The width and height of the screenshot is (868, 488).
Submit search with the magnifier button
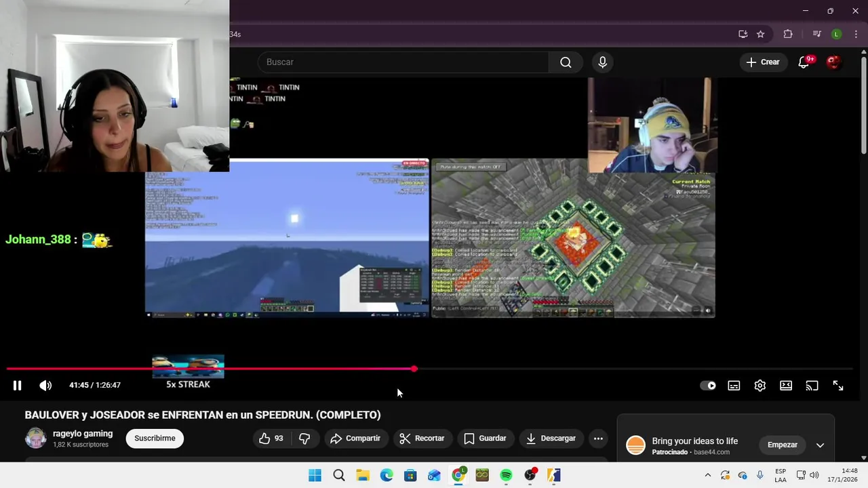(566, 62)
